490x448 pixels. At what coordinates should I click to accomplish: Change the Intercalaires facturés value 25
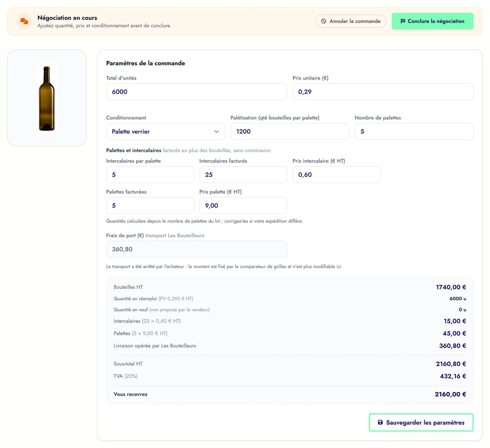(243, 174)
